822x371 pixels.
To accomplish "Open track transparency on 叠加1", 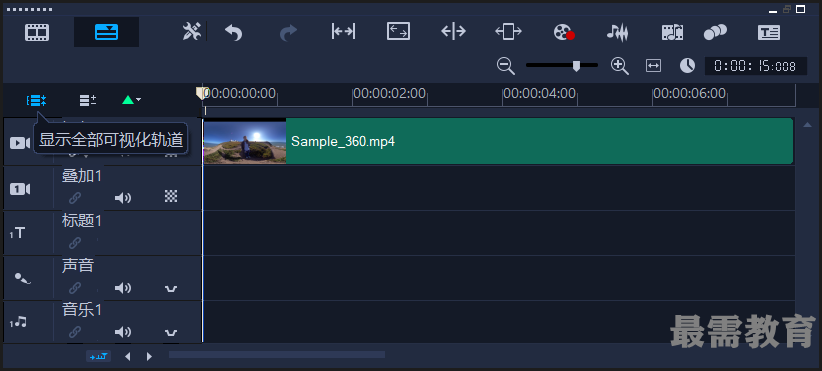I will pos(171,197).
